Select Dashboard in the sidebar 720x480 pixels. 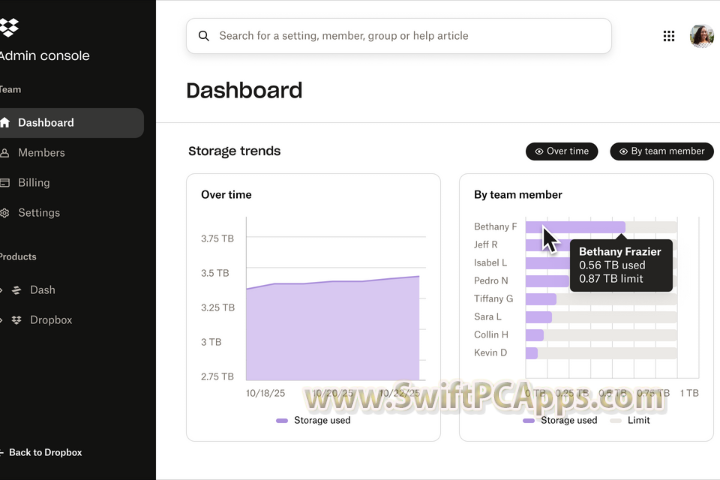click(71, 123)
